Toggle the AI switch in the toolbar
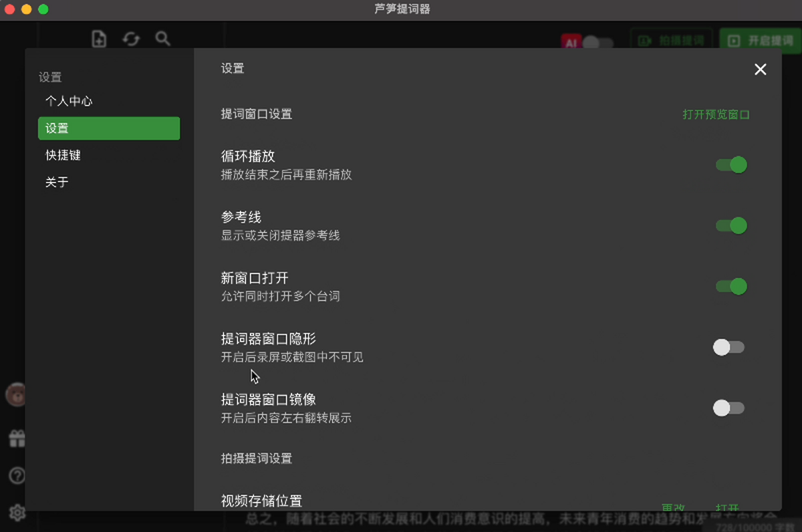The height and width of the screenshot is (532, 802). pos(597,43)
